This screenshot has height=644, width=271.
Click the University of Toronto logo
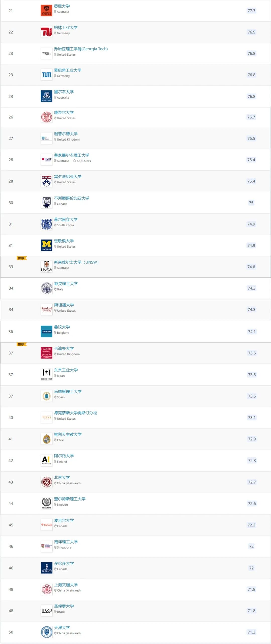pyautogui.click(x=47, y=568)
